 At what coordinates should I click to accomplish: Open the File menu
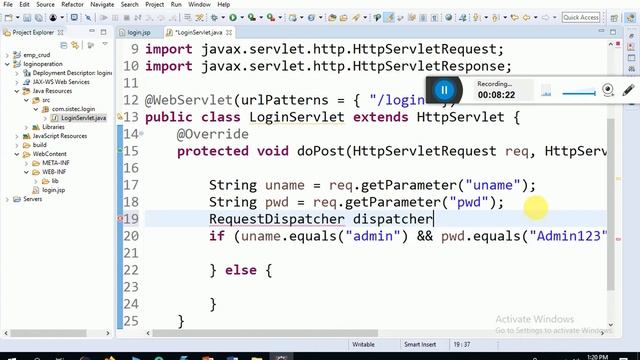coord(8,4)
